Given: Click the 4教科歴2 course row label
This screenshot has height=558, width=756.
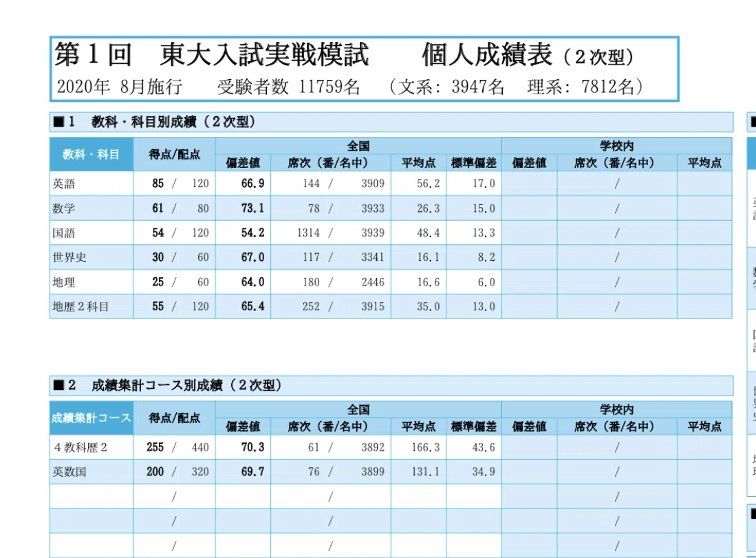Looking at the screenshot, I should point(80,447).
